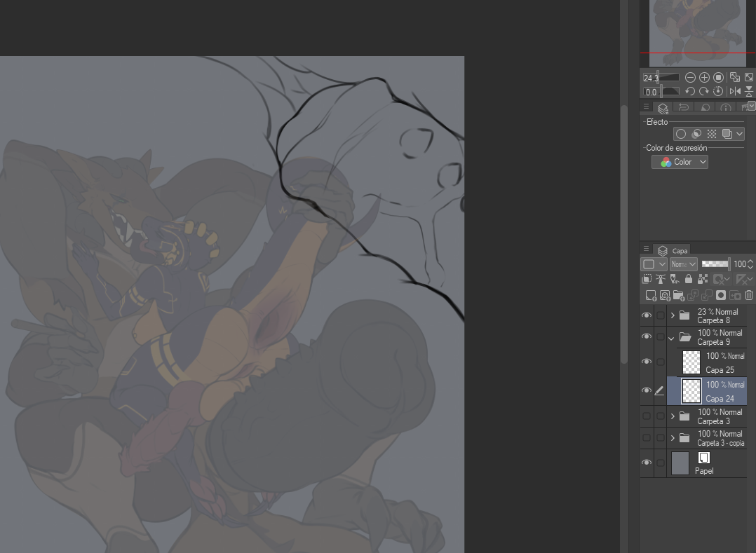Switch to the Information tab
756x553 pixels.
(x=726, y=107)
